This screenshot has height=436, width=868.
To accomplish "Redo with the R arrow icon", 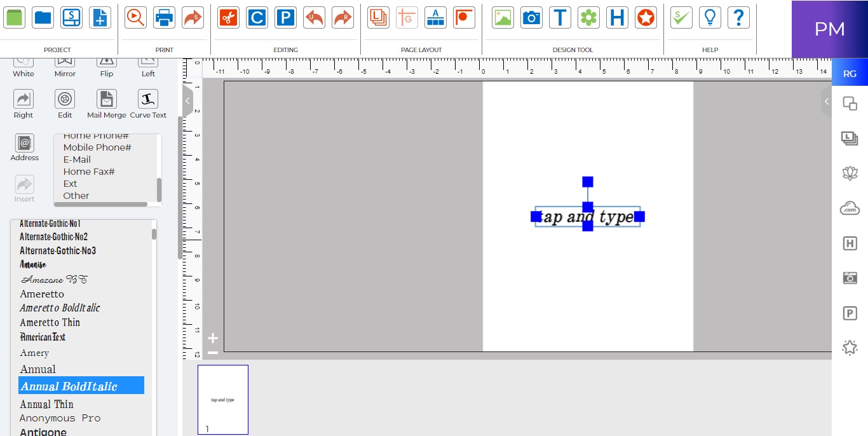I will 342,17.
